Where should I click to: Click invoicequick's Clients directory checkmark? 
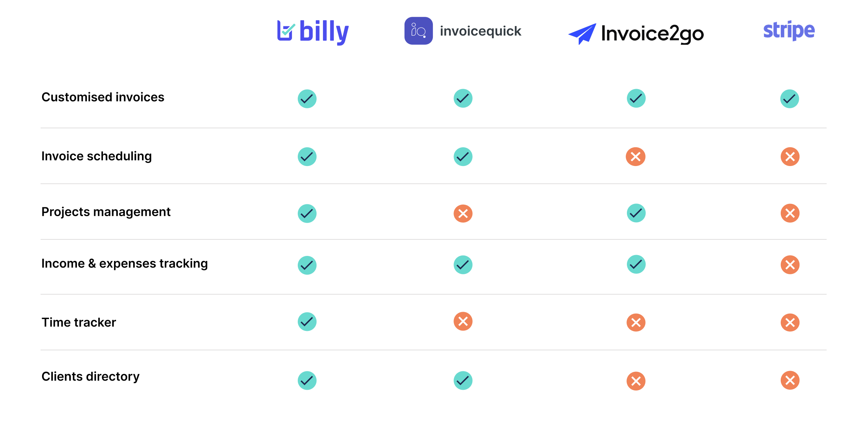coord(463,381)
